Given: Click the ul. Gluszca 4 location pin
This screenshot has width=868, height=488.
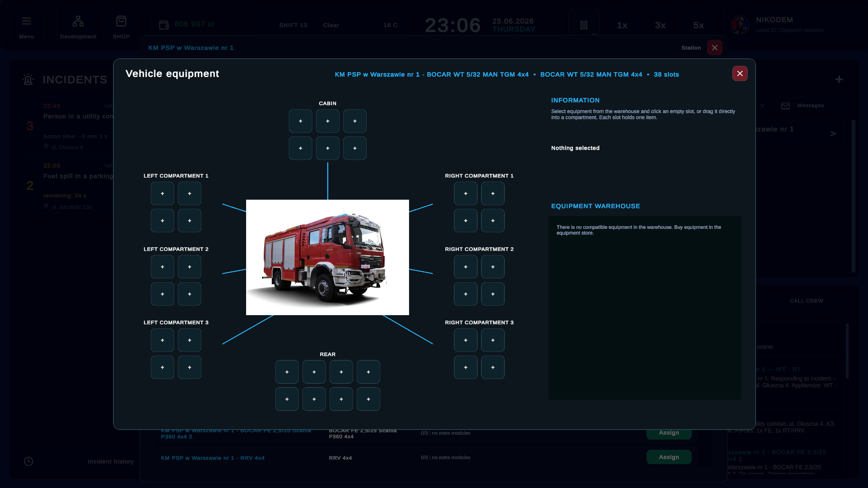Looking at the screenshot, I should tap(46, 146).
